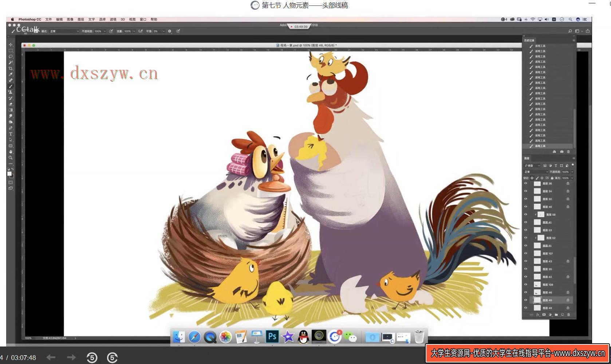Select the Brush tool in toolbar
This screenshot has width=611, height=364.
(11, 86)
